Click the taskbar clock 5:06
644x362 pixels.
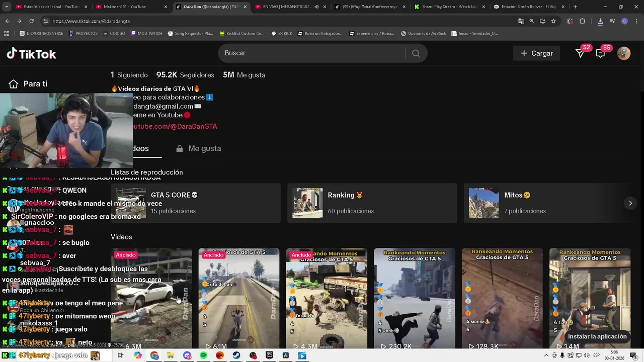tap(614, 355)
